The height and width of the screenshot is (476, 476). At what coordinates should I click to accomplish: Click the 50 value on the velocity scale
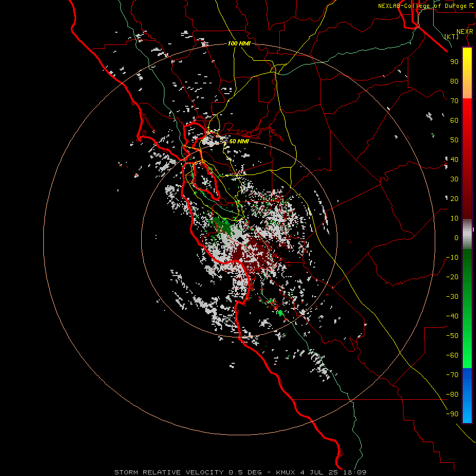[454, 140]
